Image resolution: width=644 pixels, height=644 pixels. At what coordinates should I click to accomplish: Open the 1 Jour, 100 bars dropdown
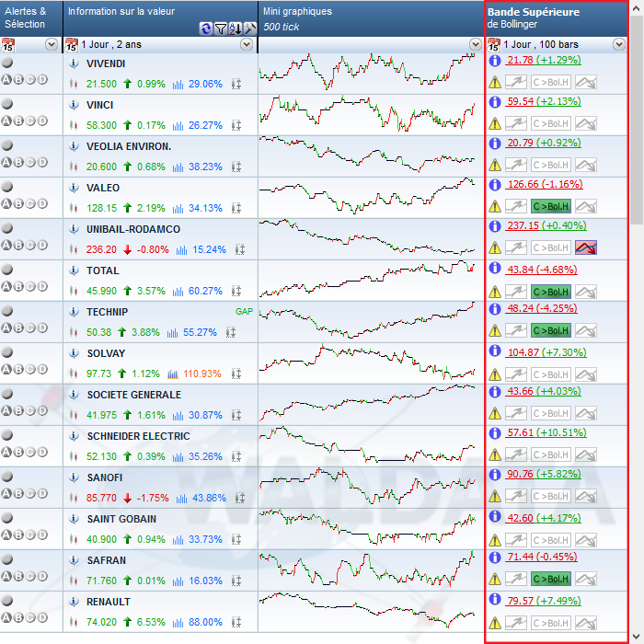click(x=619, y=44)
